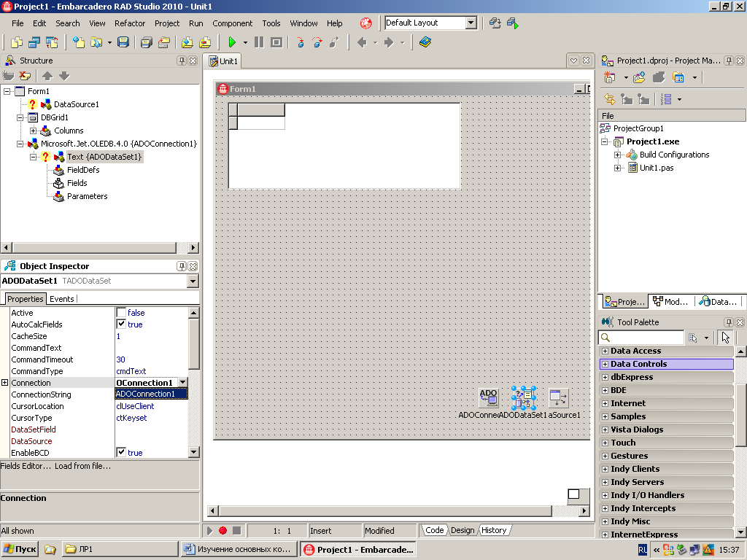
Task: Select the ADODataSet1 component on the form
Action: (524, 398)
